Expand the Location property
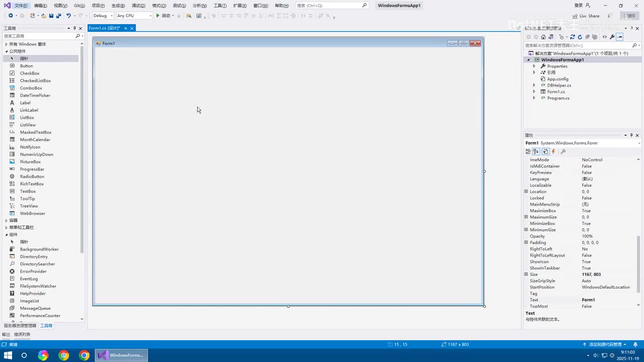The image size is (644, 362). [526, 192]
